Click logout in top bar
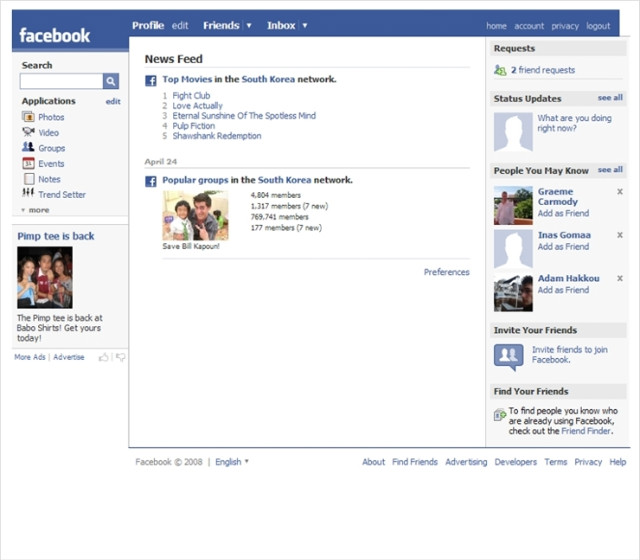This screenshot has width=640, height=560. (x=598, y=26)
